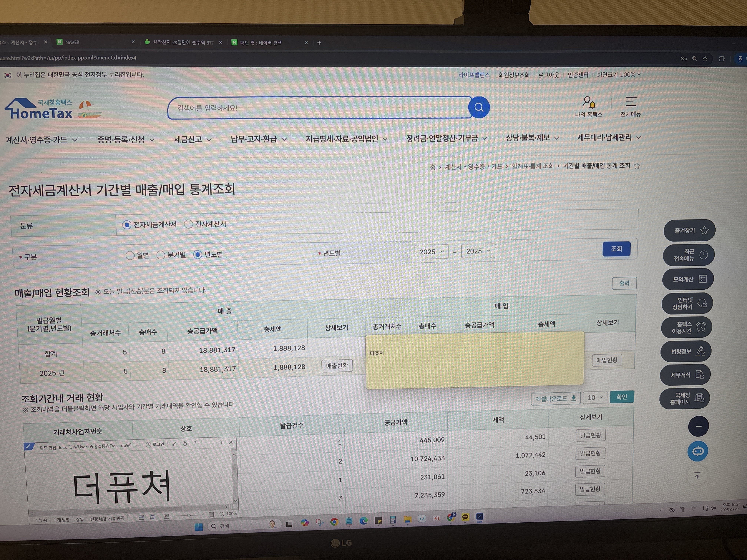The height and width of the screenshot is (560, 747).
Task: Click 확인 button beside page size
Action: tap(622, 397)
